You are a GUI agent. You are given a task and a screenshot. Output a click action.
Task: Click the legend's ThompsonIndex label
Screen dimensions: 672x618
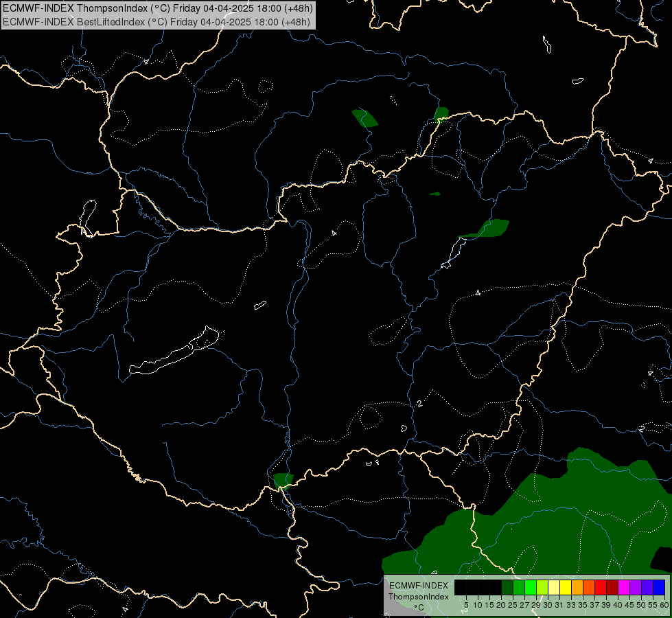(419, 597)
